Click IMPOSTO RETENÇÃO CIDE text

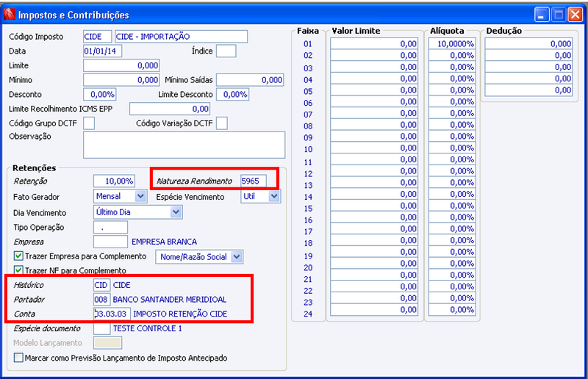click(180, 314)
